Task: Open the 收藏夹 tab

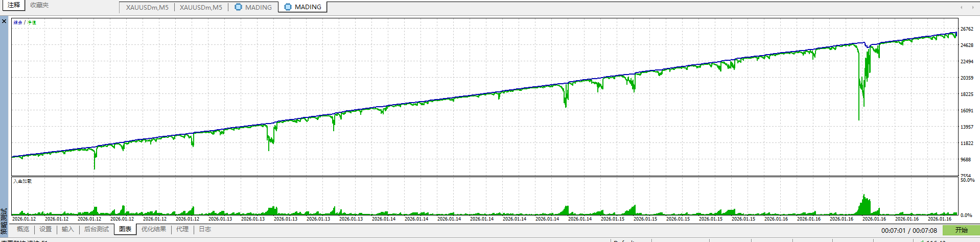Action: click(x=39, y=5)
